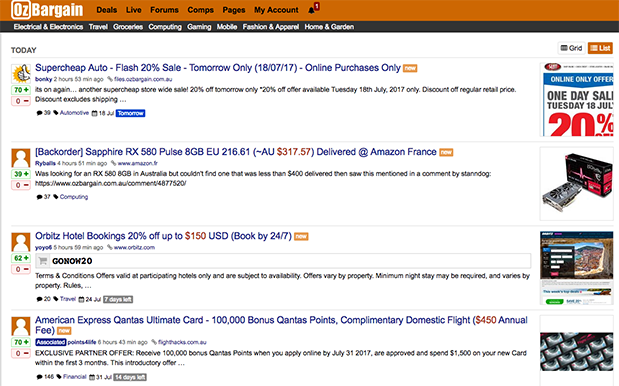This screenshot has height=386, width=619.
Task: Open the Automotive tag
Action: [x=74, y=113]
